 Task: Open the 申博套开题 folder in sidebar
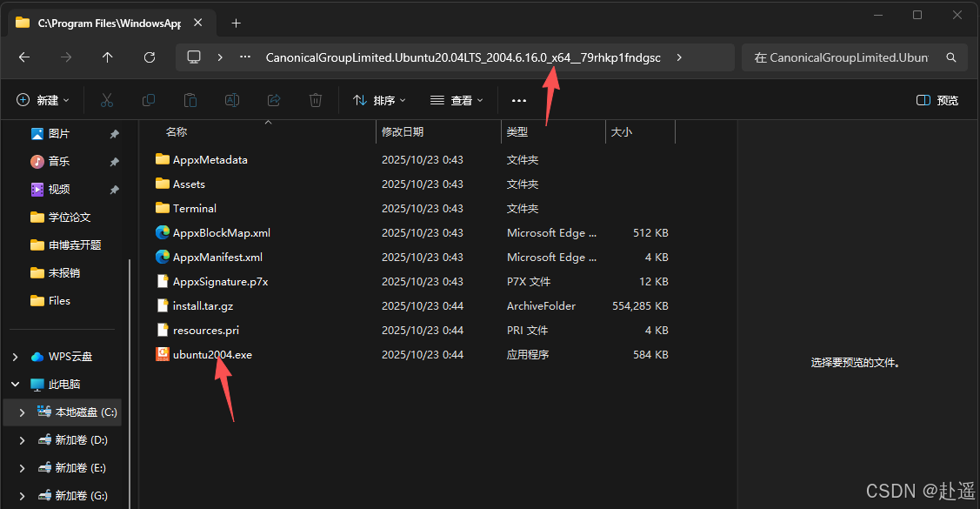75,245
